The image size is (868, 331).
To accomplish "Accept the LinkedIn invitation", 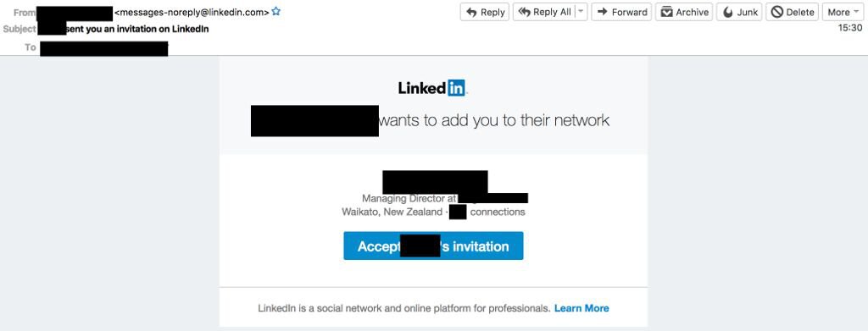I will pos(433,245).
